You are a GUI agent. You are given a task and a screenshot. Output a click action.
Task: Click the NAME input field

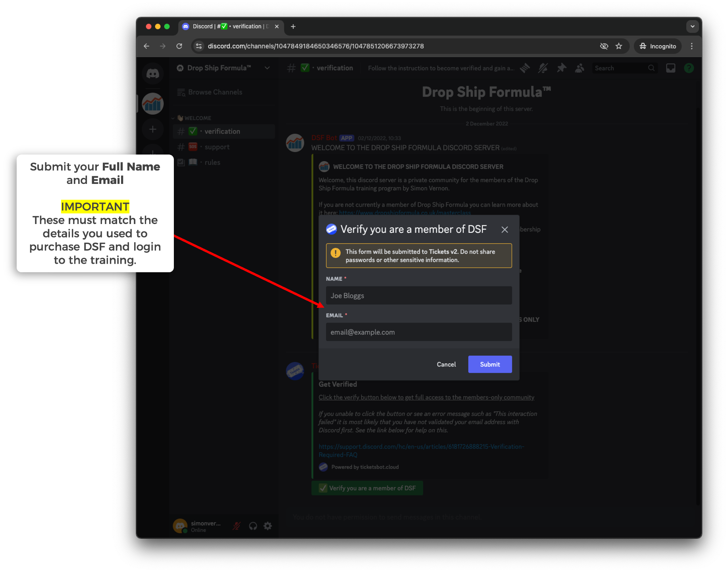(419, 296)
